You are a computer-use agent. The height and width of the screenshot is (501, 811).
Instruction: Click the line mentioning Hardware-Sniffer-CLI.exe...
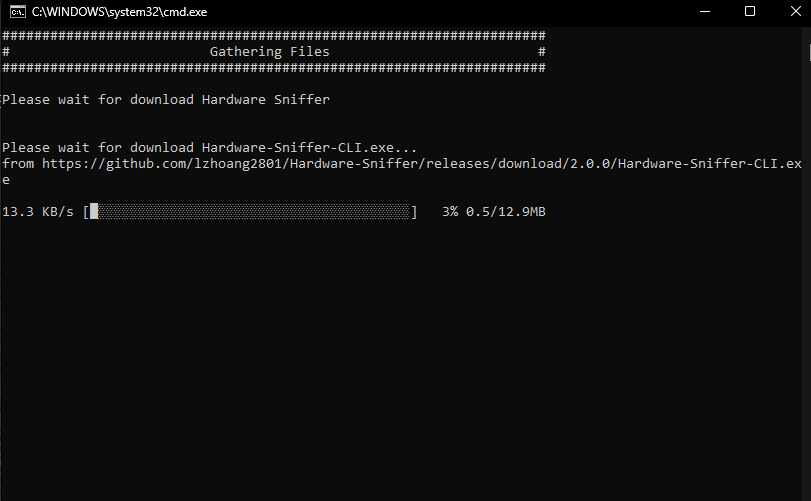tap(209, 147)
